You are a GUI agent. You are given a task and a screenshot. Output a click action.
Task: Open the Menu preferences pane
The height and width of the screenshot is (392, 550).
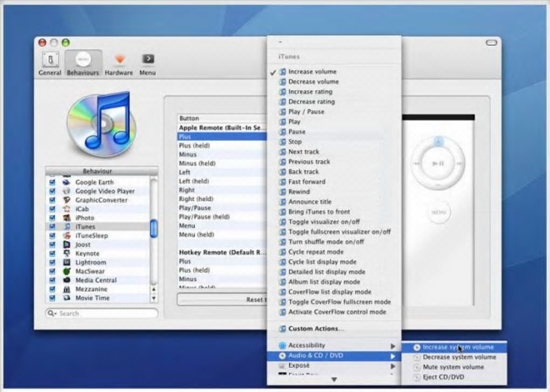tap(147, 64)
